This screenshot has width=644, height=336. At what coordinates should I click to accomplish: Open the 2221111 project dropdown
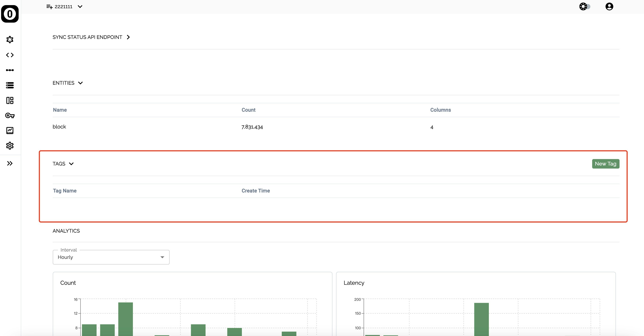pyautogui.click(x=80, y=7)
